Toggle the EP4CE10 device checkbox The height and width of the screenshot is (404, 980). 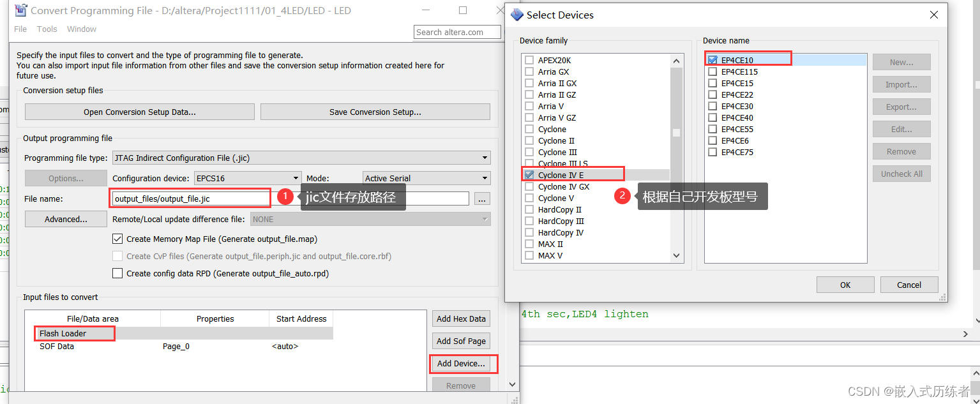[712, 60]
